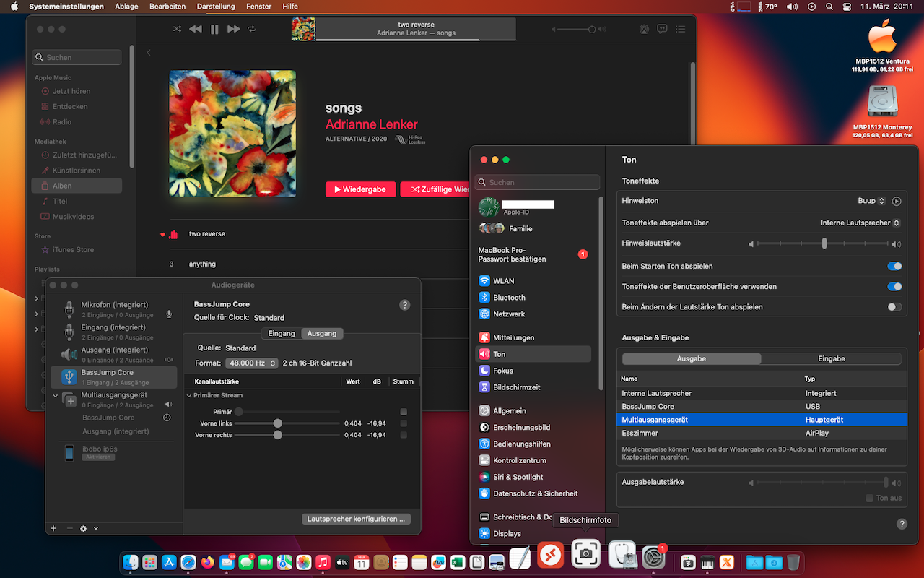
Task: Click the Zufällige Wiedergabe shuffle button
Action: coord(435,189)
